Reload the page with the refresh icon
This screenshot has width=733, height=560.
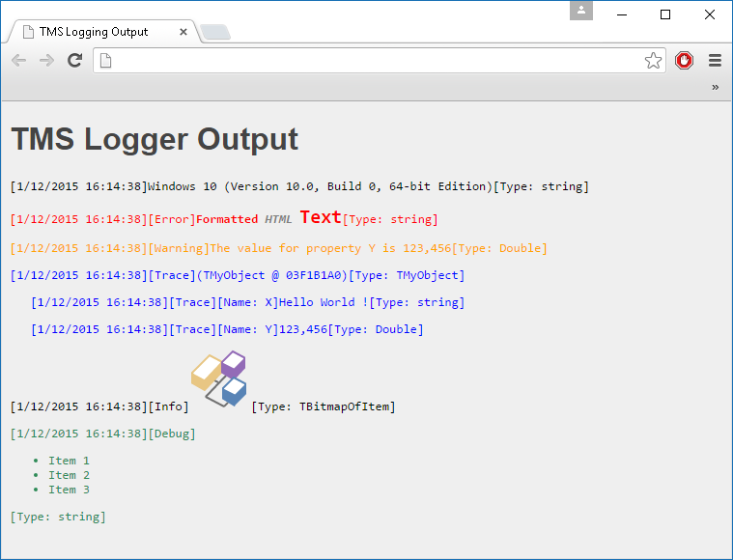(74, 61)
